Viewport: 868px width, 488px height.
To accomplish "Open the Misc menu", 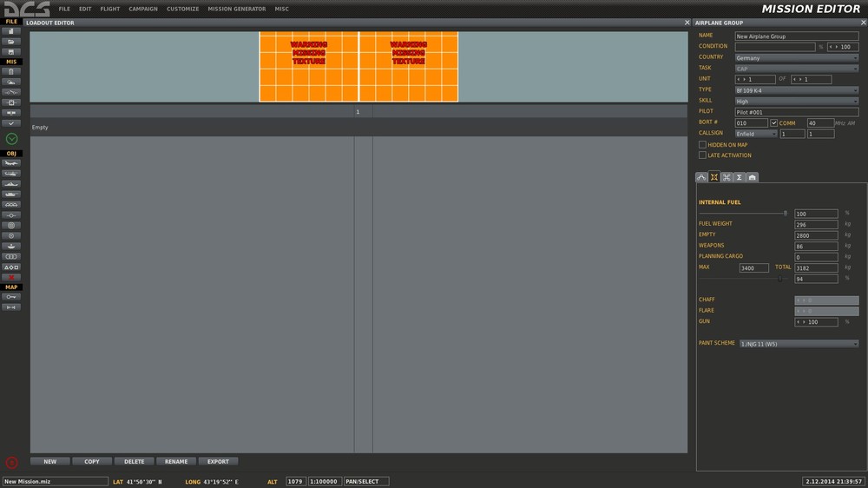I will pyautogui.click(x=281, y=9).
